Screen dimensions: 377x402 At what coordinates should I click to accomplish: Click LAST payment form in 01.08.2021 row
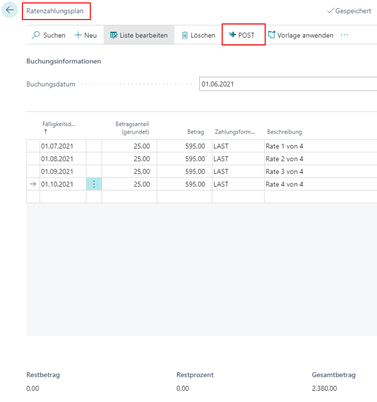pyautogui.click(x=238, y=159)
